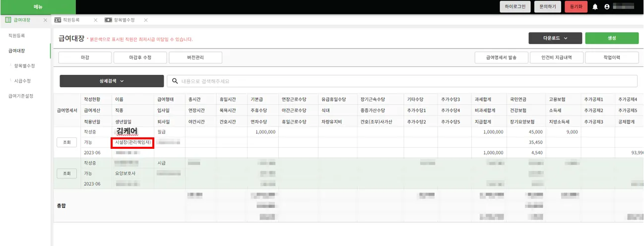This screenshot has height=246, width=644.
Task: Expand the 상세검색 dropdown
Action: [112, 81]
